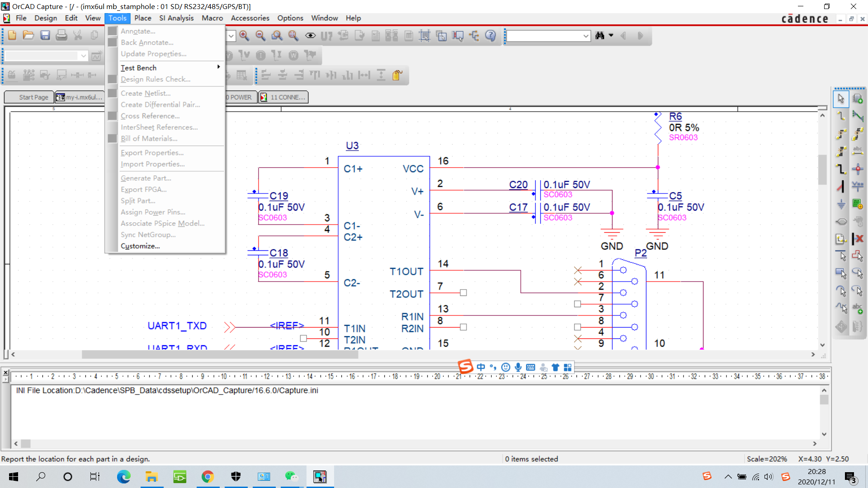Screen dimensions: 868x488
Task: Select the Place Net Group tool
Action: pos(858,116)
